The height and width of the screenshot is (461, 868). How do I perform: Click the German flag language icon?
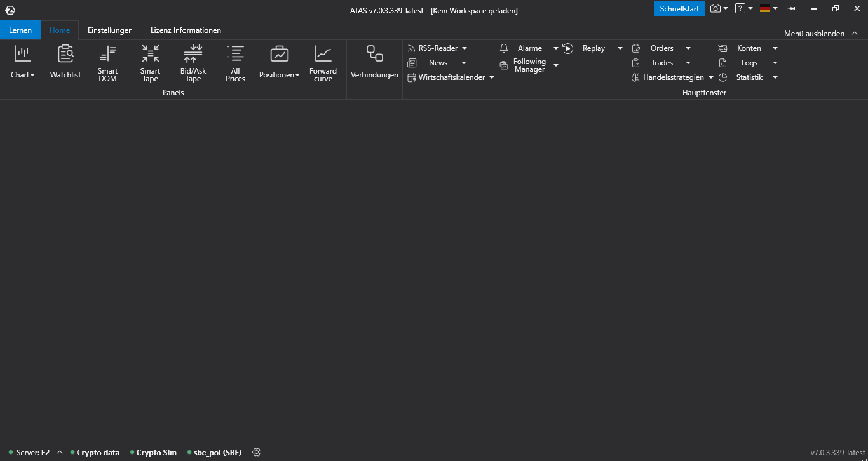(x=765, y=9)
